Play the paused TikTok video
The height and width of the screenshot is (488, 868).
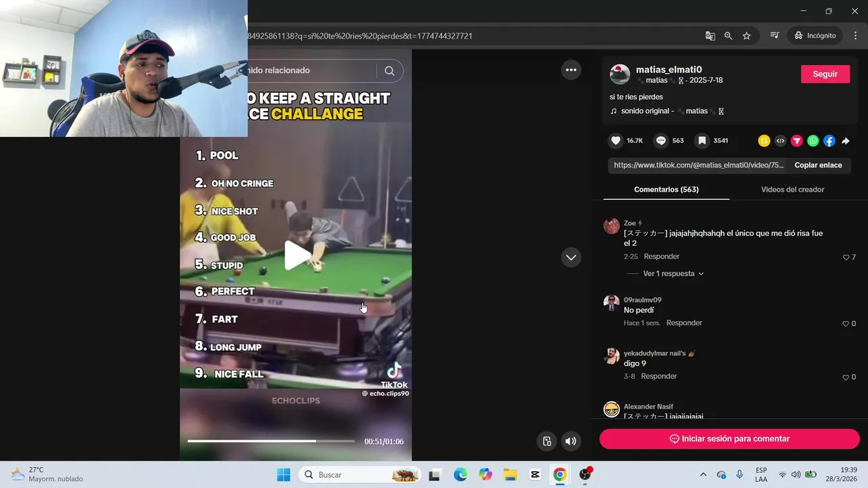[x=297, y=256]
